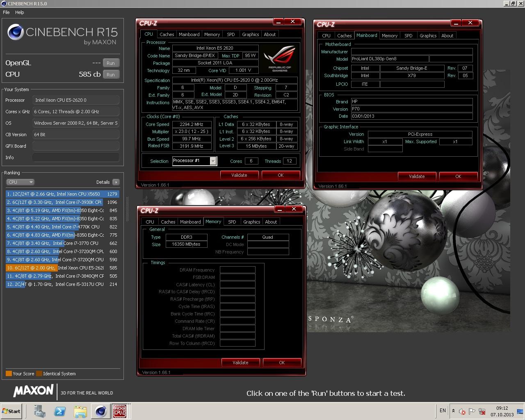Open Memory tab in Mainboard CPU-Z window
This screenshot has height=420, width=525.
(390, 36)
